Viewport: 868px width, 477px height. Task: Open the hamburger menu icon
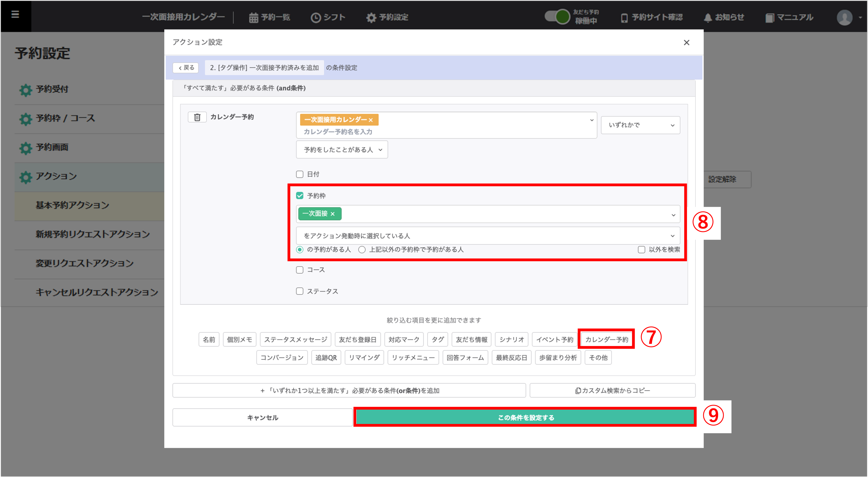click(15, 15)
